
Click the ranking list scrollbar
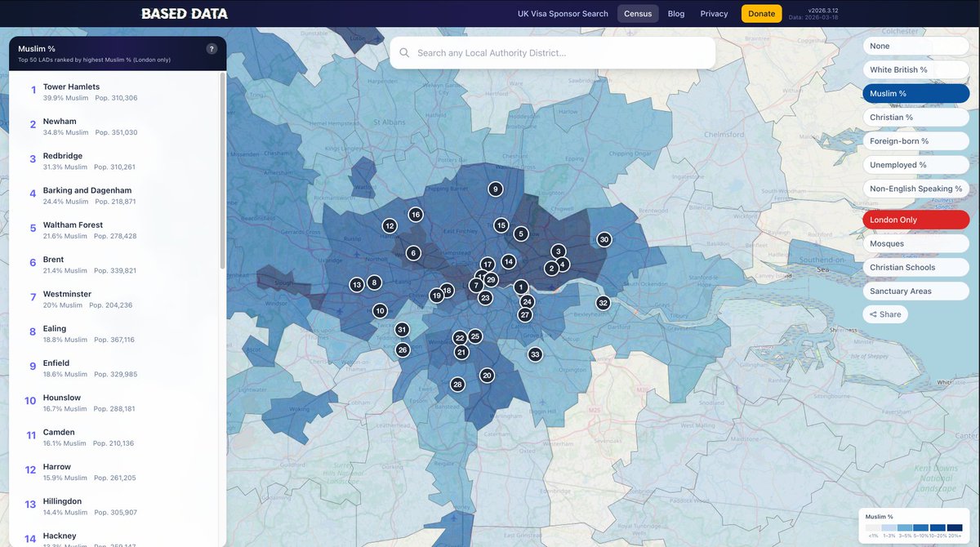click(x=221, y=171)
